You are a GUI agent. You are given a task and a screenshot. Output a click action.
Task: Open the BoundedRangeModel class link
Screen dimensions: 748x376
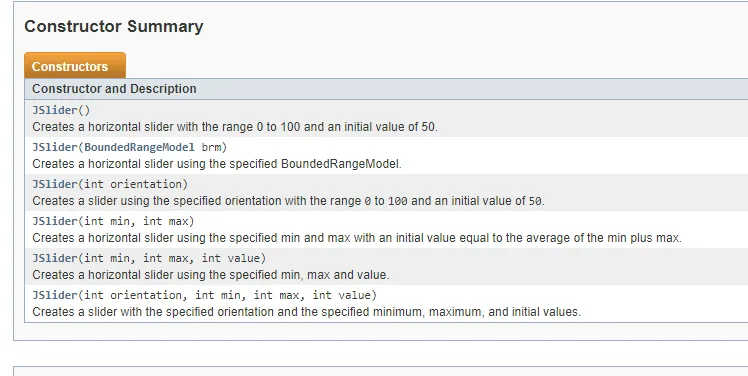(139, 147)
